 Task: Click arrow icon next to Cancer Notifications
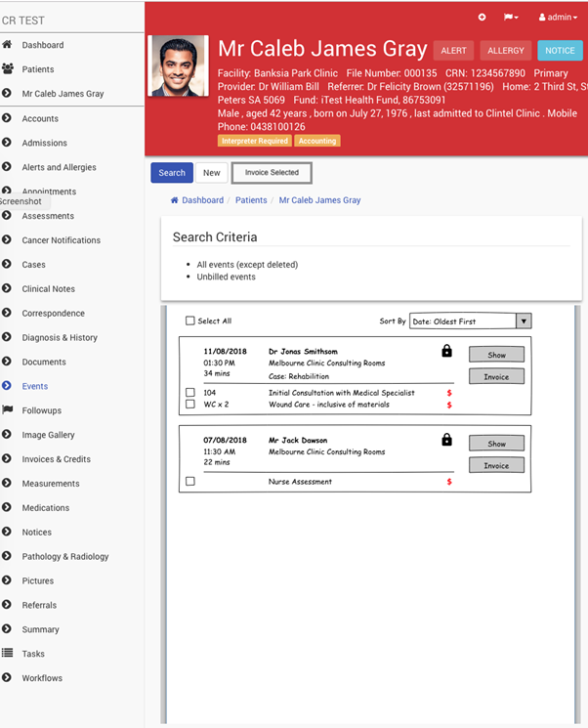[7, 239]
